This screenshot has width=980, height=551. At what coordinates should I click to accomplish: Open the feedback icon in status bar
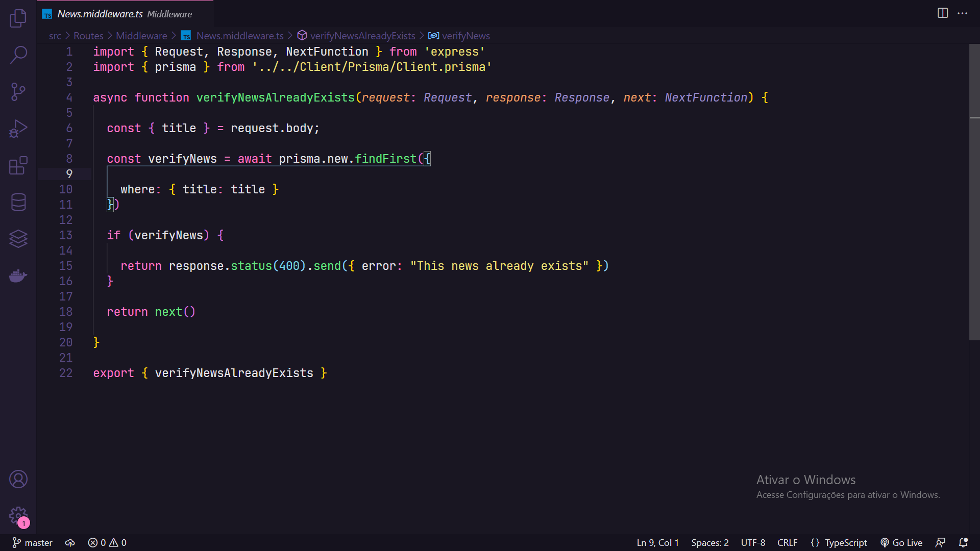click(x=940, y=542)
